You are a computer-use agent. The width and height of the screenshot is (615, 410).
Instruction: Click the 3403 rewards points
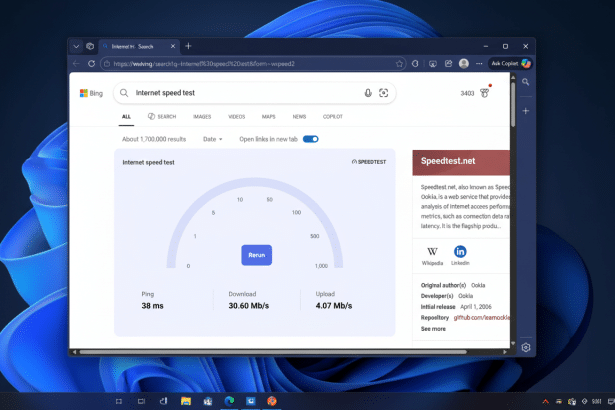click(x=467, y=93)
